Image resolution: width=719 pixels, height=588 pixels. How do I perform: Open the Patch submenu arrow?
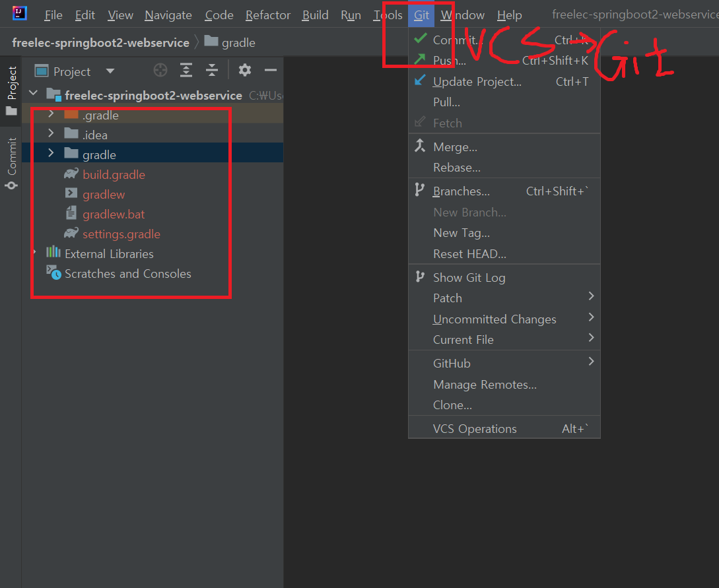[x=591, y=296]
